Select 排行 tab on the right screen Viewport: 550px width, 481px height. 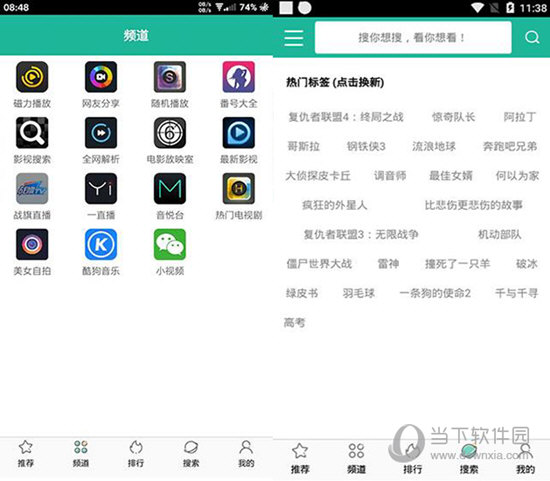(412, 459)
